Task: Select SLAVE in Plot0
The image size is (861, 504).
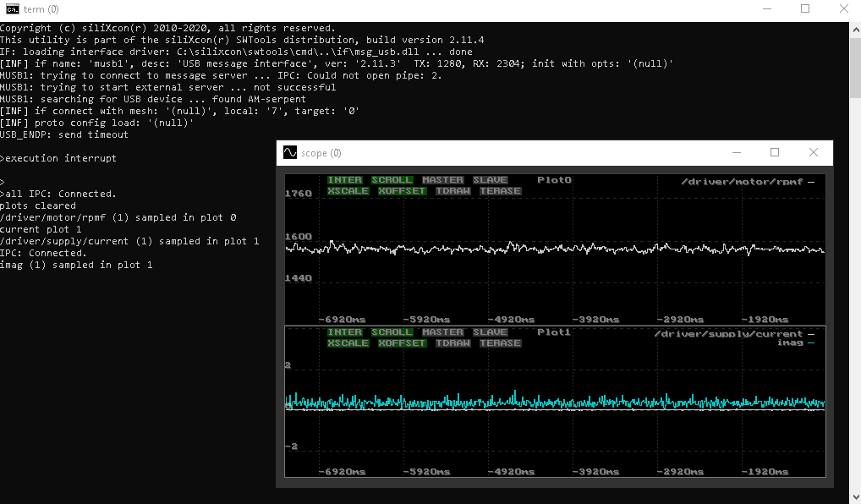Action: pos(490,180)
